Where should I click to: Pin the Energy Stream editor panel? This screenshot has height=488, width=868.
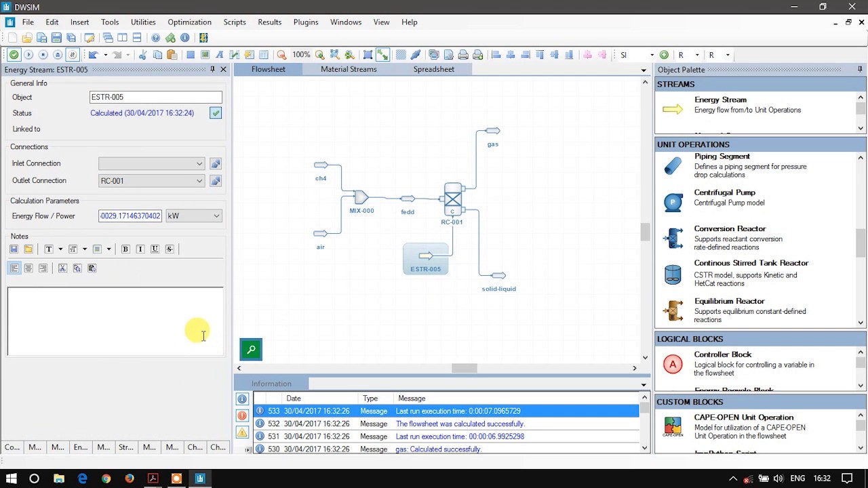(x=212, y=70)
